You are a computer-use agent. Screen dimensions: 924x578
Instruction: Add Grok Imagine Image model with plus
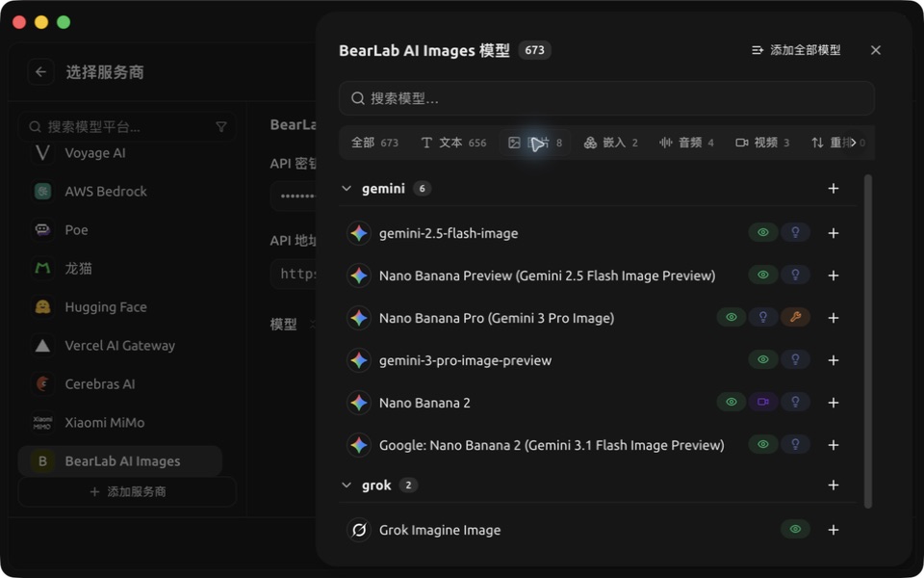pyautogui.click(x=834, y=530)
